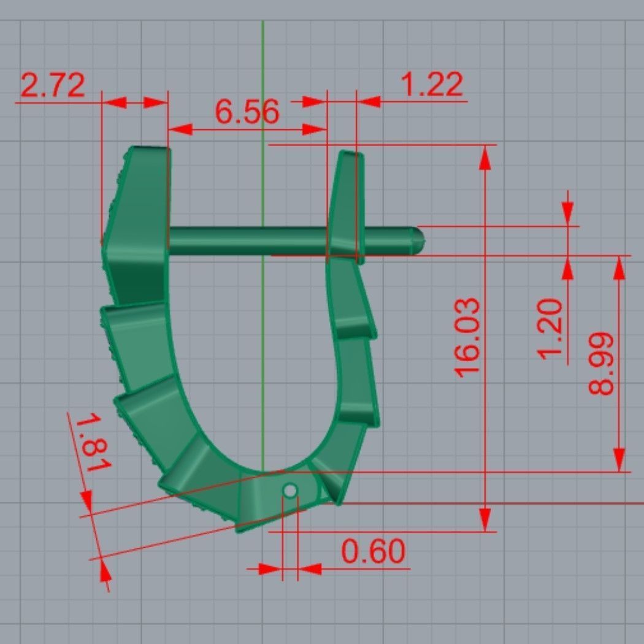Click the rounded tip of the earring post

418,241
